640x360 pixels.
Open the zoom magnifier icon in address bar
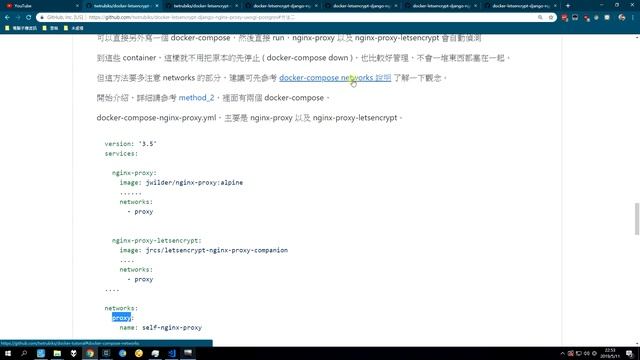tap(540, 18)
